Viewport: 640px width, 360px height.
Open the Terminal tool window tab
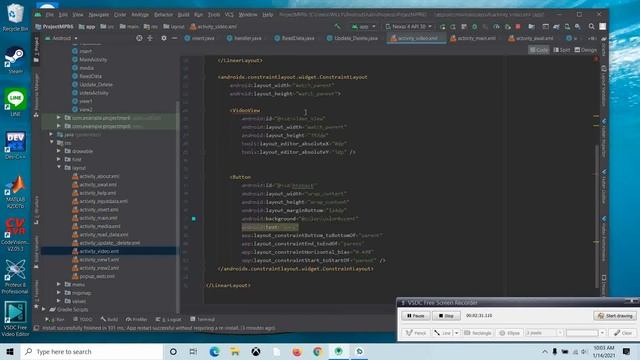click(x=202, y=320)
